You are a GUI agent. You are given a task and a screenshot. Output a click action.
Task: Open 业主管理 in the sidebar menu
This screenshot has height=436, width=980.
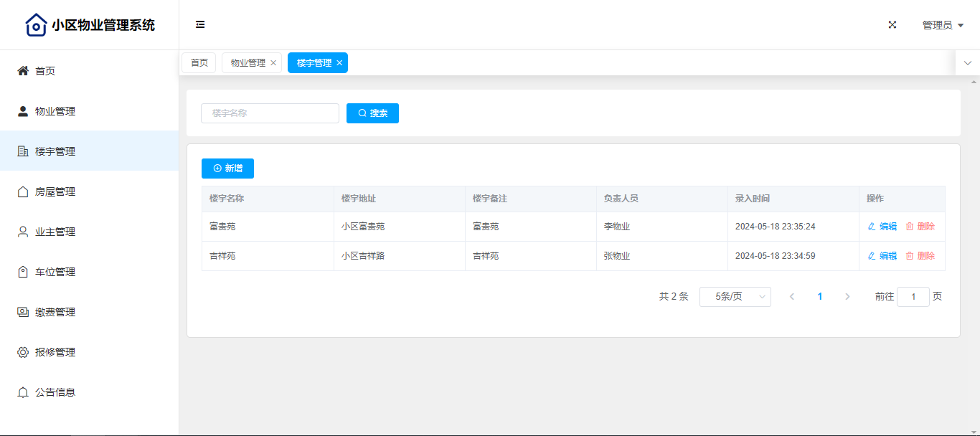pos(55,232)
